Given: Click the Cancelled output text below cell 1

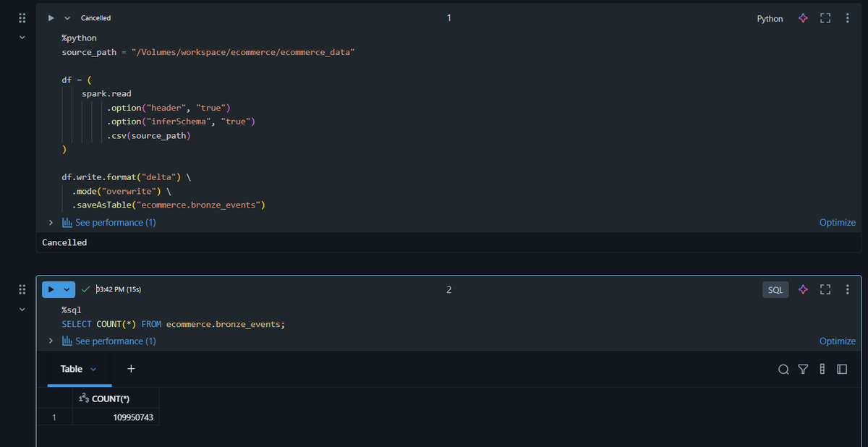Looking at the screenshot, I should (64, 242).
